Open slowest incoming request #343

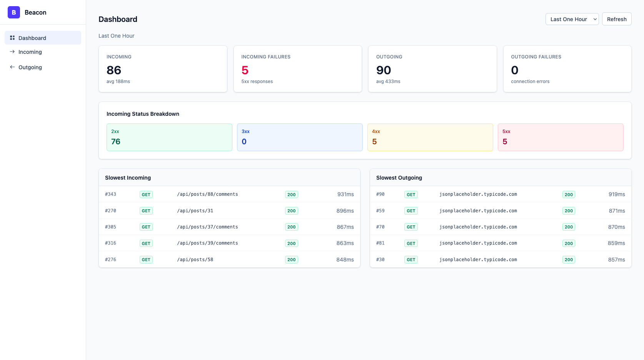(229, 194)
